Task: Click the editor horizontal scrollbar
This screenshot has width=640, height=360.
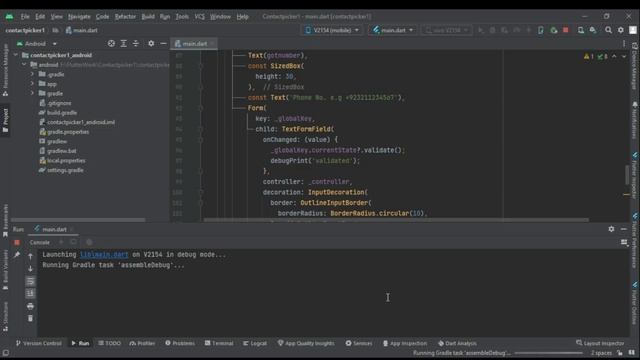Action: [396, 220]
